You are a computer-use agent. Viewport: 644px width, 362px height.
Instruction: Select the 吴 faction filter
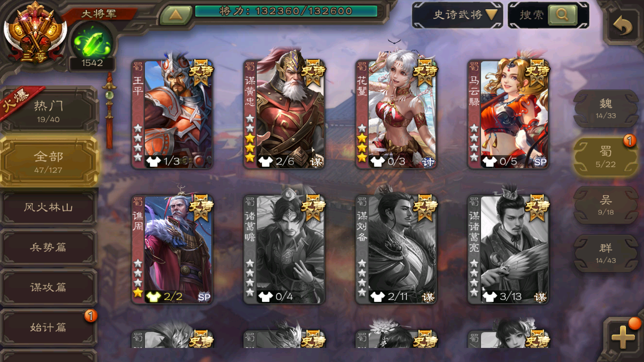click(606, 206)
